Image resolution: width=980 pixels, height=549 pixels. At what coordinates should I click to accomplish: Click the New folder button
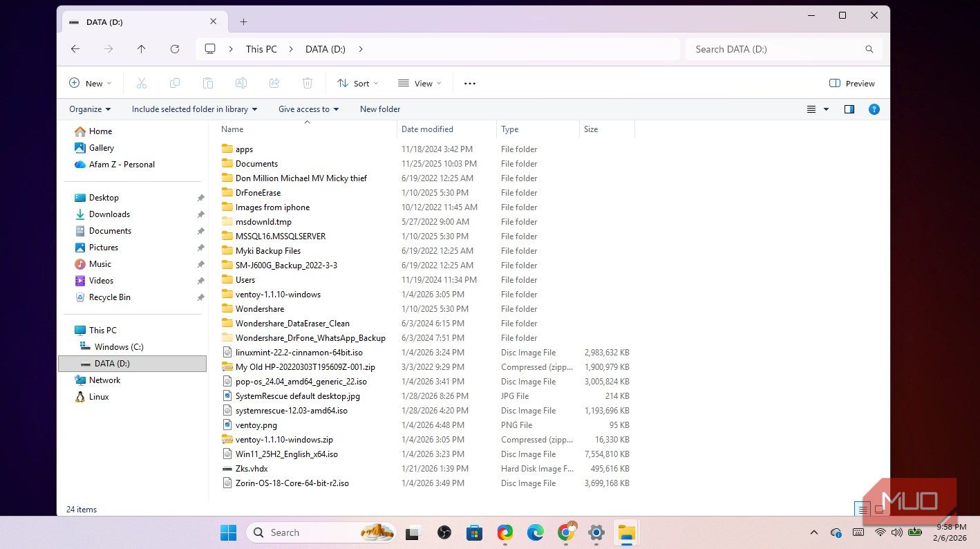click(x=380, y=109)
